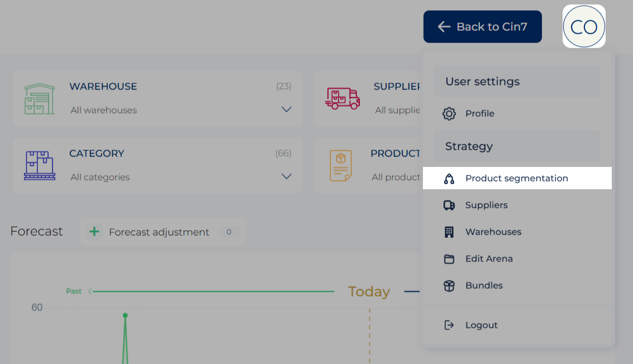Choose Logout from the user menu
Viewport: 633px width, 364px height.
(x=481, y=325)
